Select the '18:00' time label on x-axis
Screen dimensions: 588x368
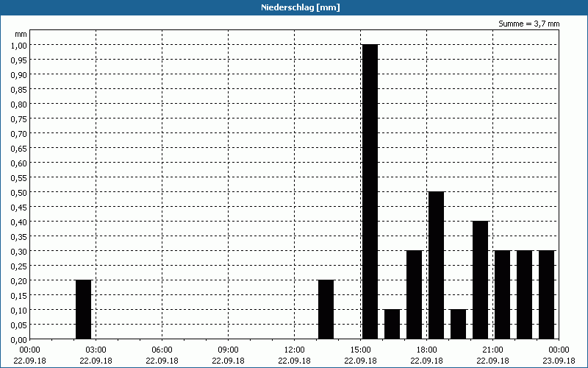[427, 350]
